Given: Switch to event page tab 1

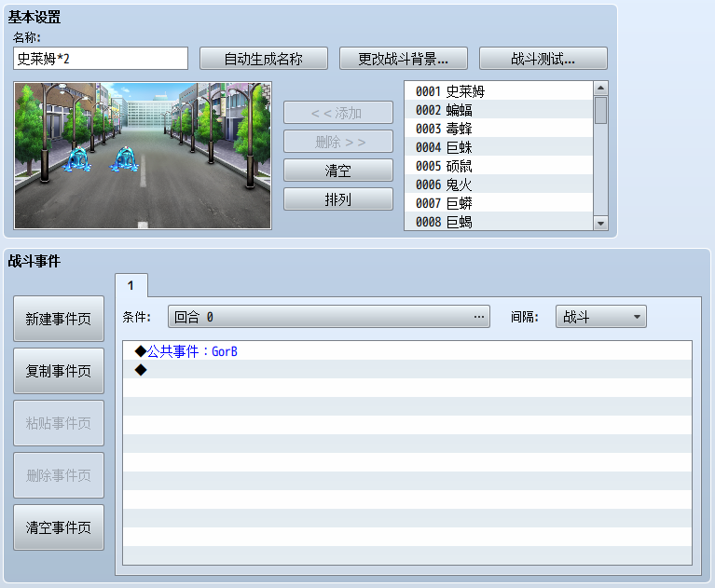Looking at the screenshot, I should click(x=131, y=286).
